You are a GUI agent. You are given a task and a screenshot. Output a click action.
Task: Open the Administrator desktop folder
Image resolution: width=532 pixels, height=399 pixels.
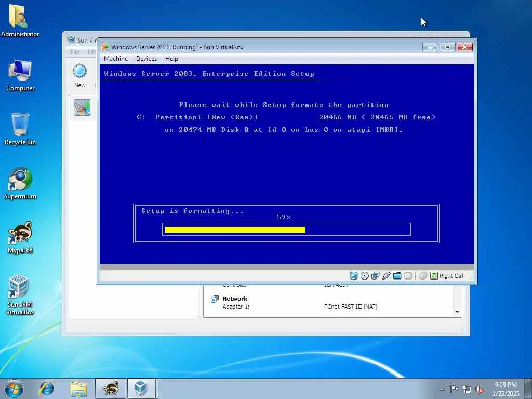coord(20,21)
